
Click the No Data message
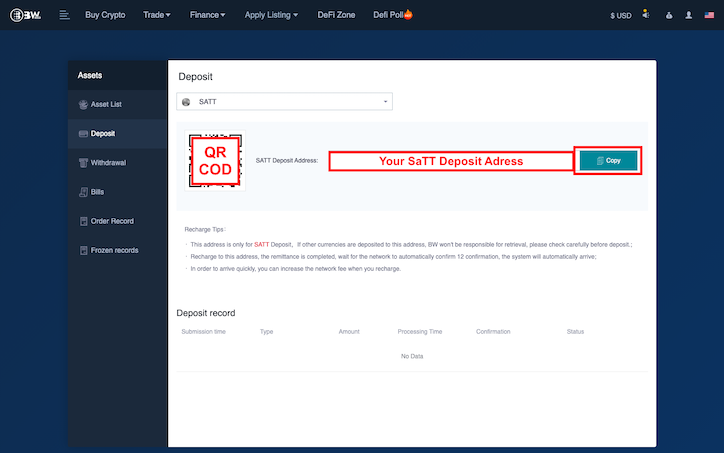[412, 356]
